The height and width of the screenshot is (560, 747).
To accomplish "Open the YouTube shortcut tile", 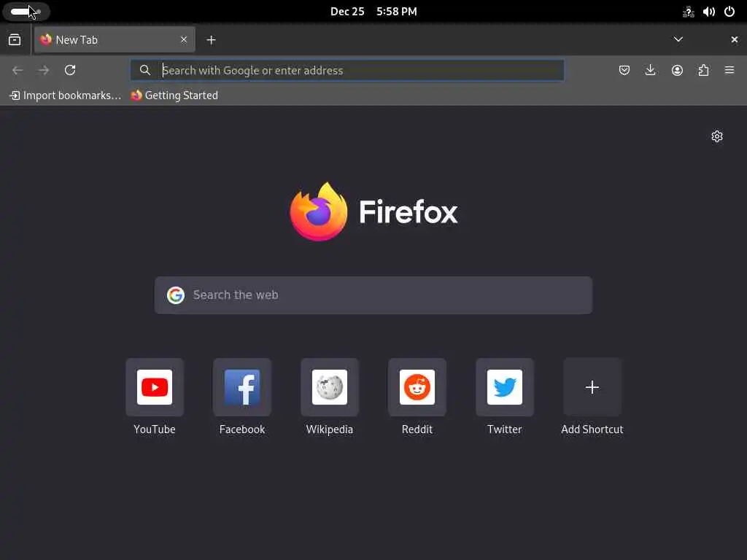I will 155,397.
